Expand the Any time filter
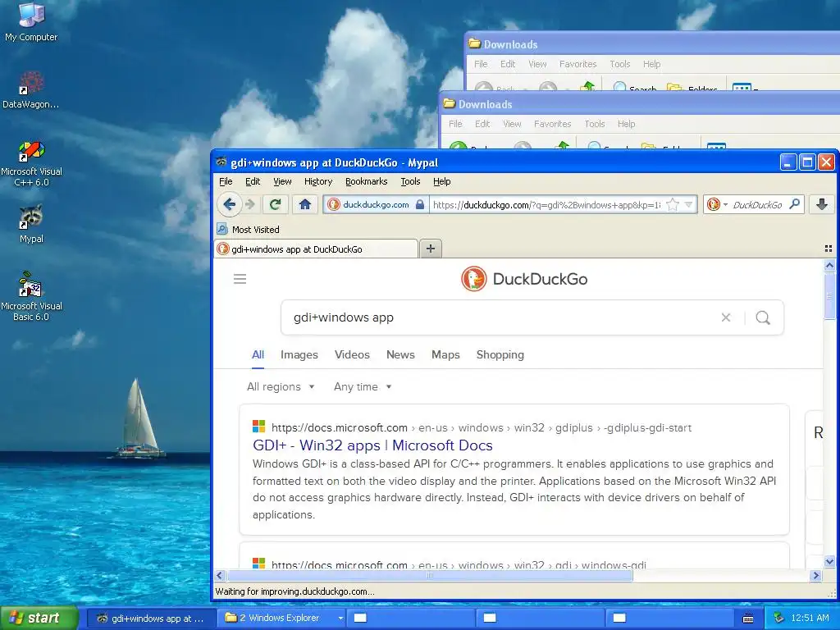The width and height of the screenshot is (840, 630). click(x=363, y=387)
